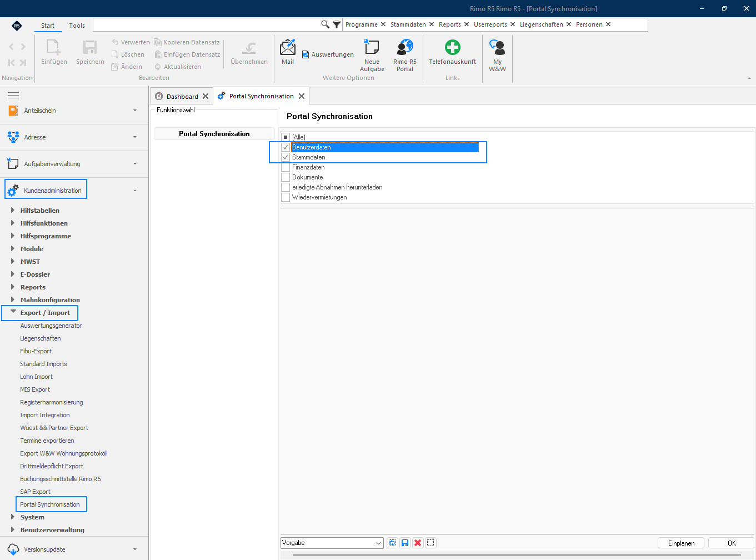Enable the Dokumente checkbox
Viewport: 756px width, 560px height.
[x=286, y=177]
